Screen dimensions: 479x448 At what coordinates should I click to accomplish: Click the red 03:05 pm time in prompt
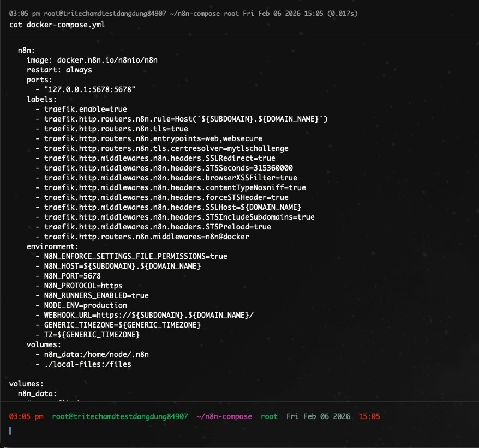click(x=26, y=416)
